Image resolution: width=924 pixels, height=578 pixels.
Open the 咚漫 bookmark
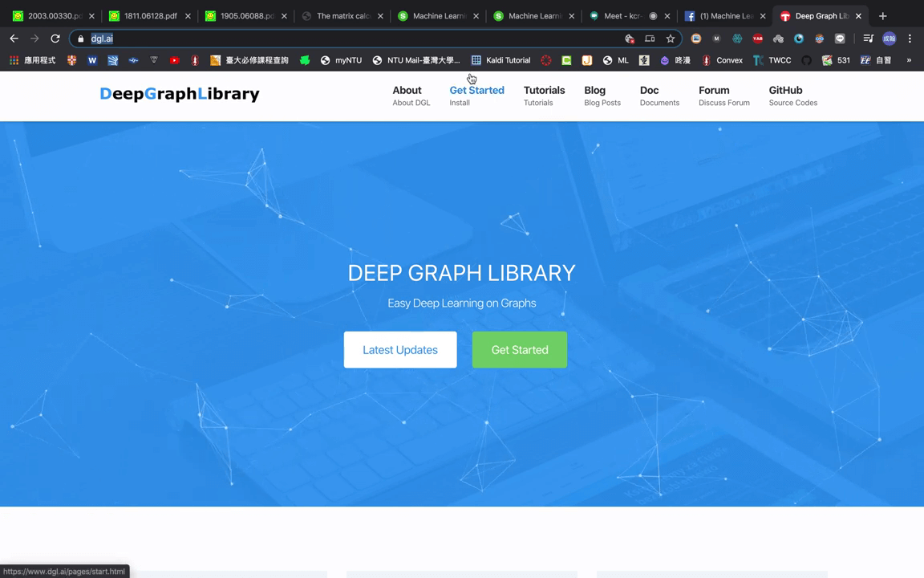click(675, 60)
